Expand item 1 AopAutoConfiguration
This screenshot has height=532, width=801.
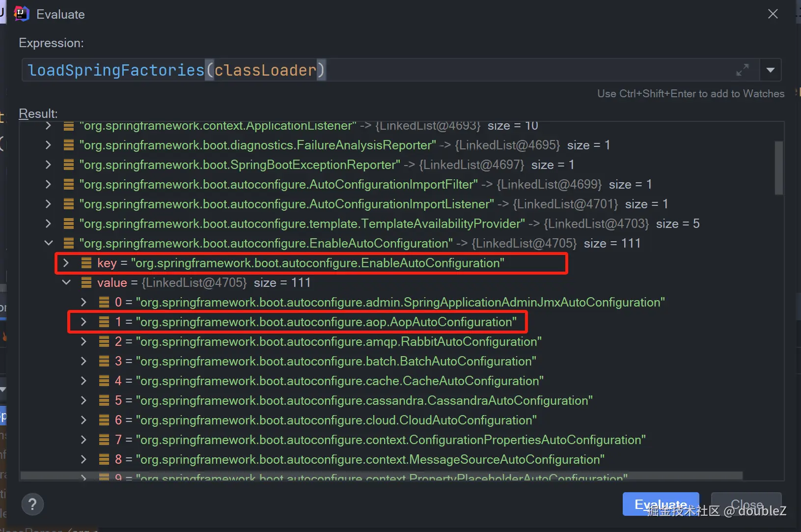[83, 322]
